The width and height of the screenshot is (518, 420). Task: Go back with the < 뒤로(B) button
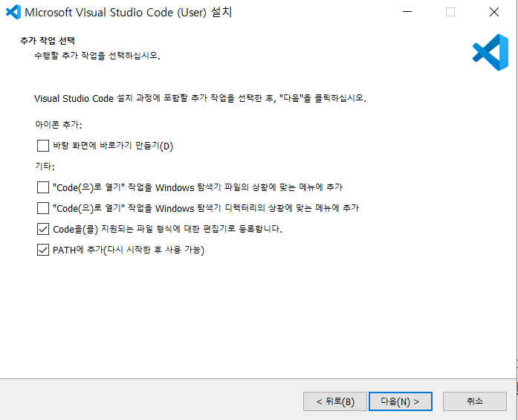[335, 401]
